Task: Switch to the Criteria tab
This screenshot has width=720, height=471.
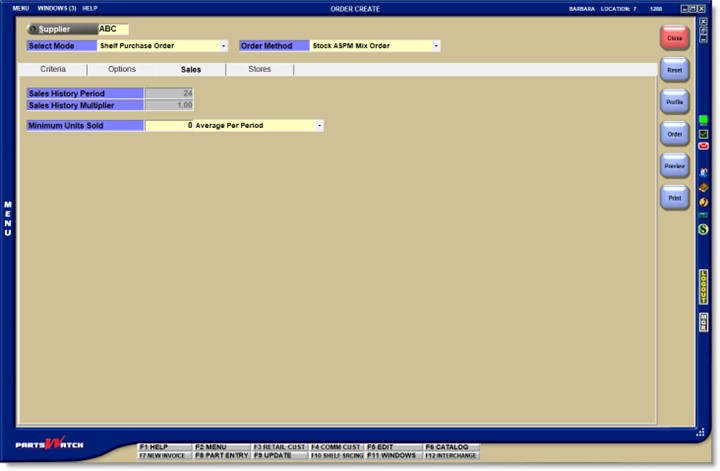Action: click(x=53, y=70)
